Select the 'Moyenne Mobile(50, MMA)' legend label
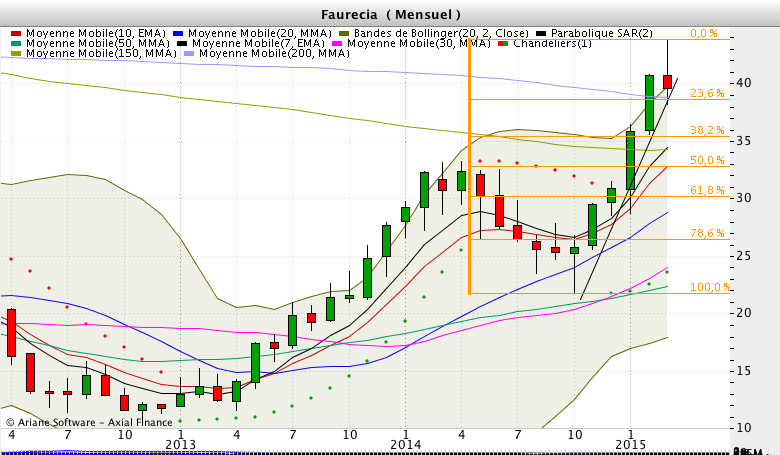This screenshot has height=455, width=780. pos(98,43)
